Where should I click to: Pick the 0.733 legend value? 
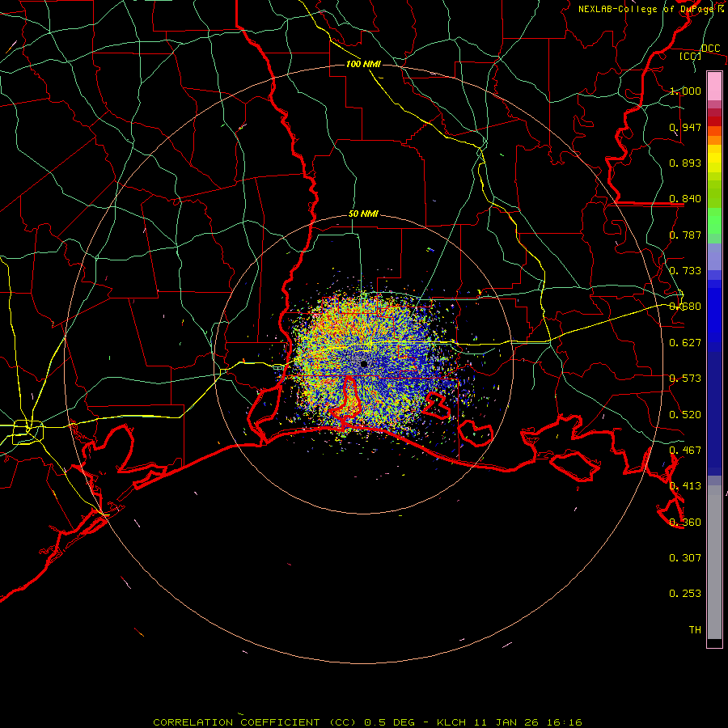685,271
